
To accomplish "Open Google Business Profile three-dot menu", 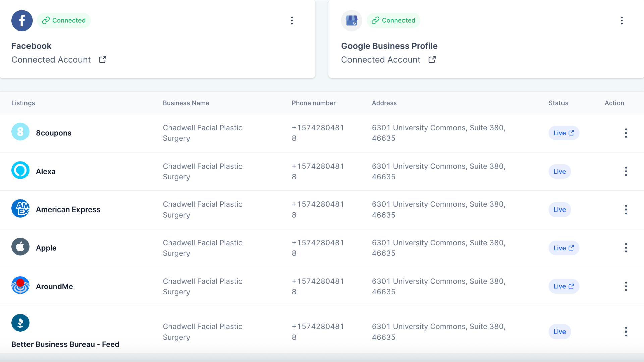I will (622, 21).
